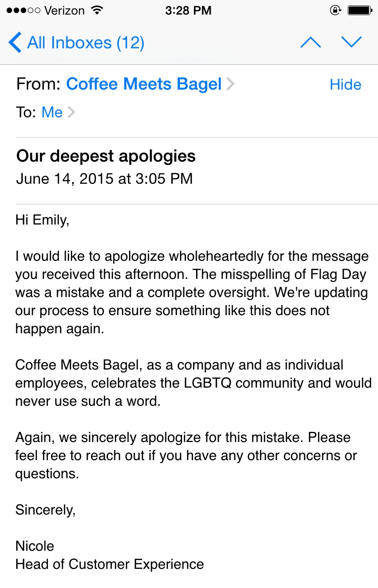Go to previous message with up arrow
This screenshot has height=588, width=378.
pyautogui.click(x=310, y=43)
